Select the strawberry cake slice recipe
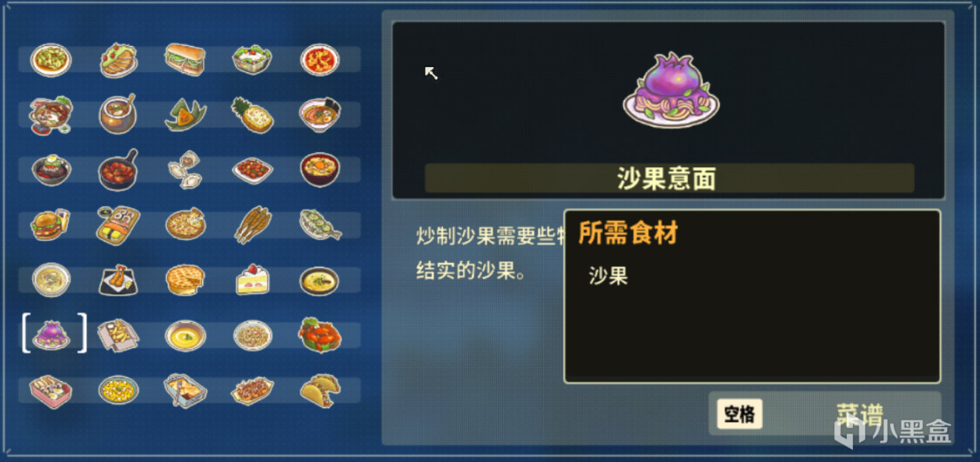 253,279
